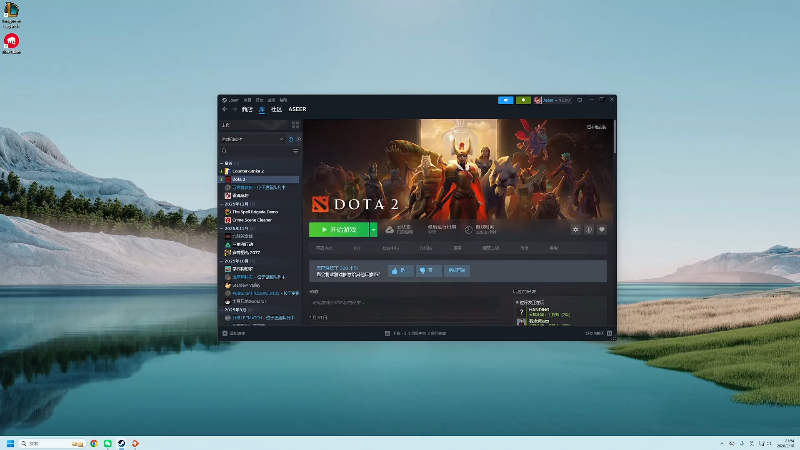Click maybe later button in review prompt
This screenshot has width=800, height=450.
(457, 270)
